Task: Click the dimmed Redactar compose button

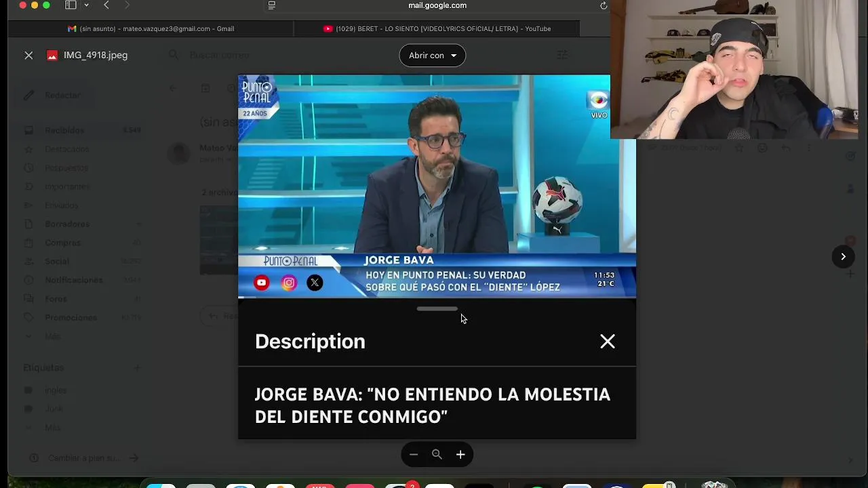Action: point(56,96)
